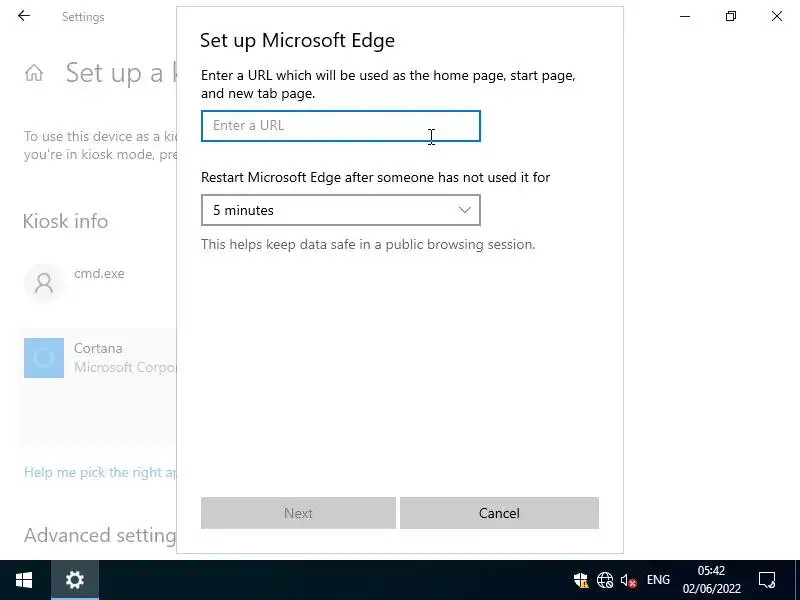Click the Cortana app icon
Image resolution: width=800 pixels, height=600 pixels.
[44, 358]
